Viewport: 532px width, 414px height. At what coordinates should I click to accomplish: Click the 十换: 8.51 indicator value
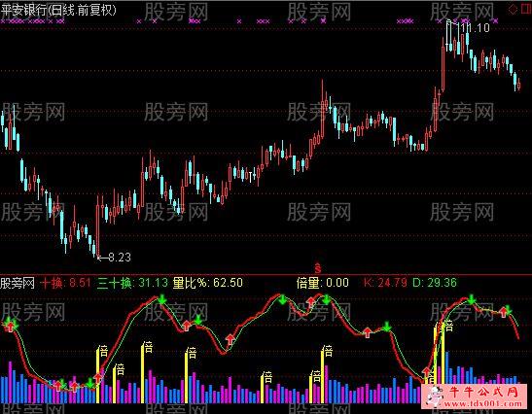point(65,283)
